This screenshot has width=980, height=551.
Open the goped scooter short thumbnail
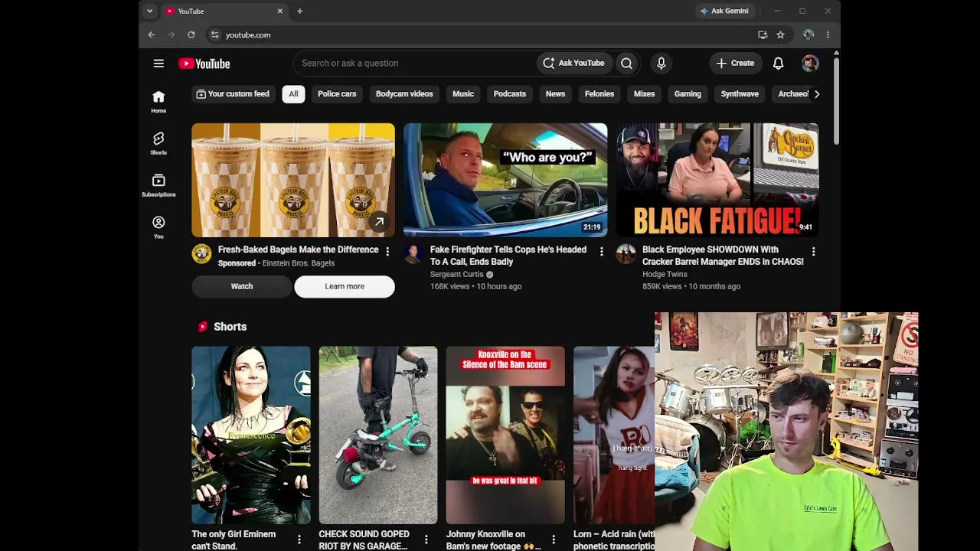[378, 435]
